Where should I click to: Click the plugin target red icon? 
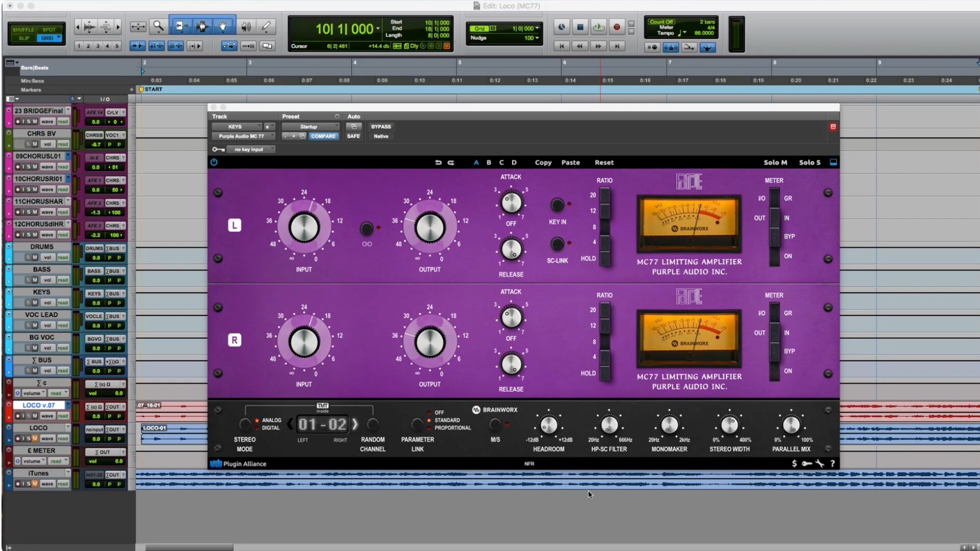coord(833,127)
